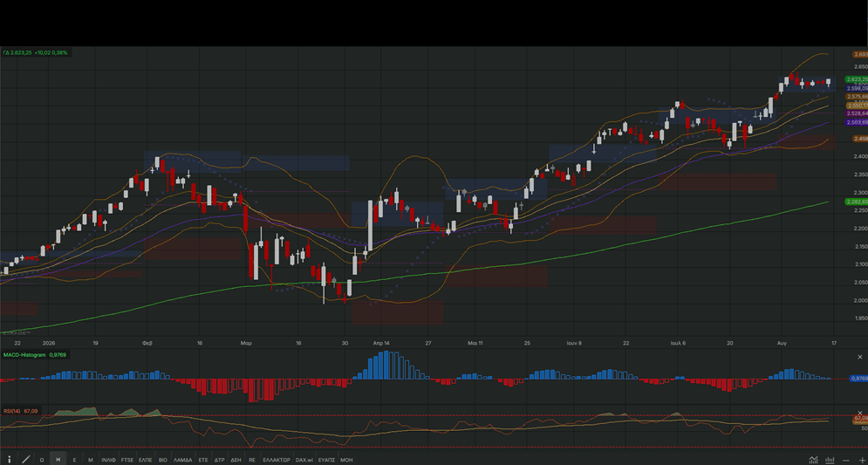Click the Μαι 11 date axis label
The height and width of the screenshot is (465, 868).
(475, 343)
